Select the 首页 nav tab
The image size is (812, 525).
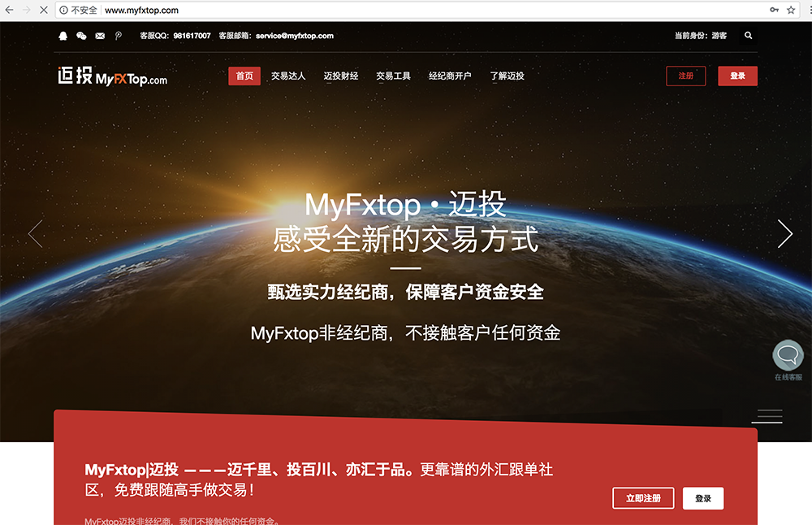coord(244,76)
